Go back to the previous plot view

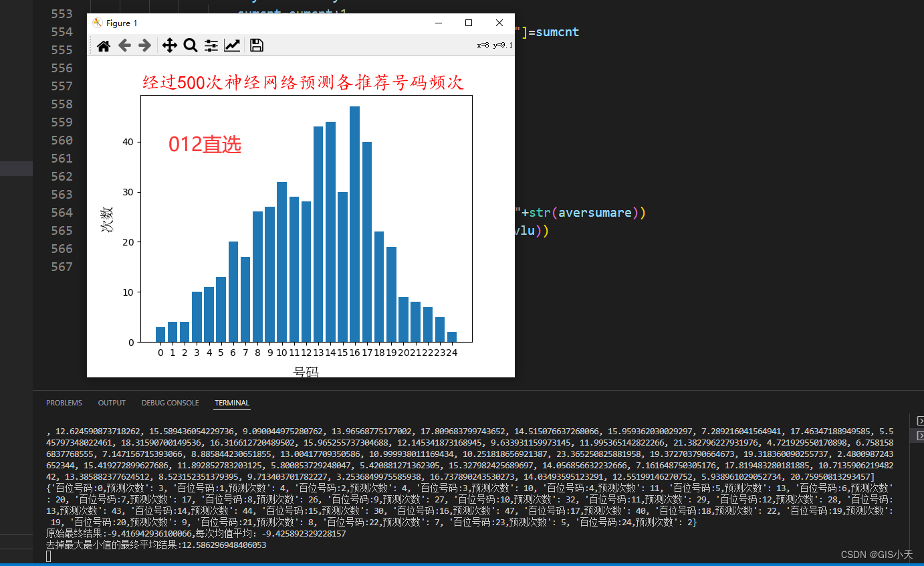click(124, 45)
